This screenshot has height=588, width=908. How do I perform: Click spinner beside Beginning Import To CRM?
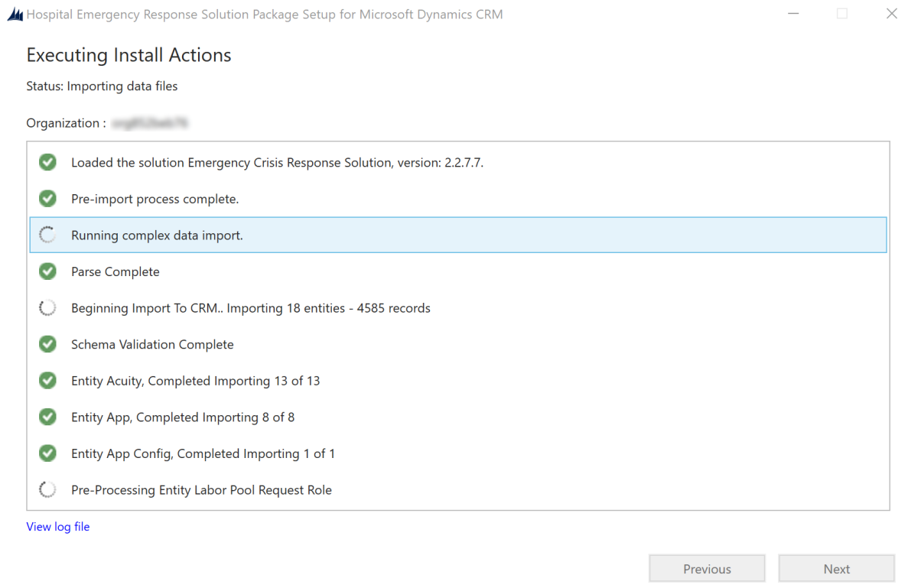point(47,308)
